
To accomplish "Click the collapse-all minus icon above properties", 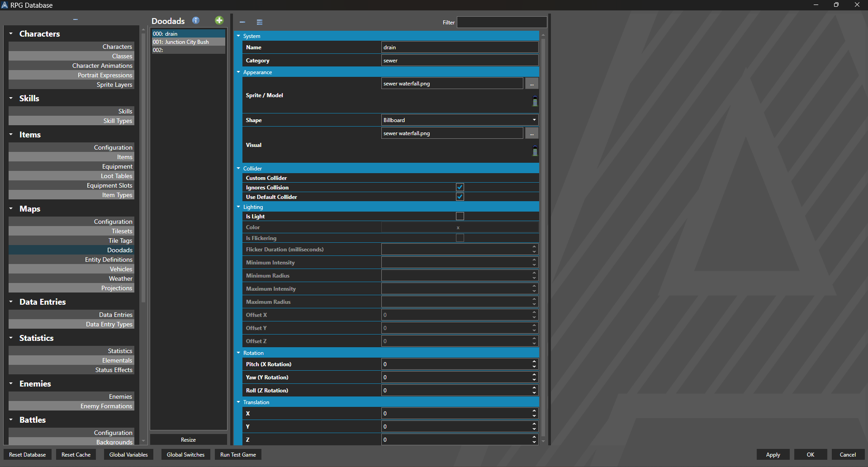I will (x=242, y=22).
